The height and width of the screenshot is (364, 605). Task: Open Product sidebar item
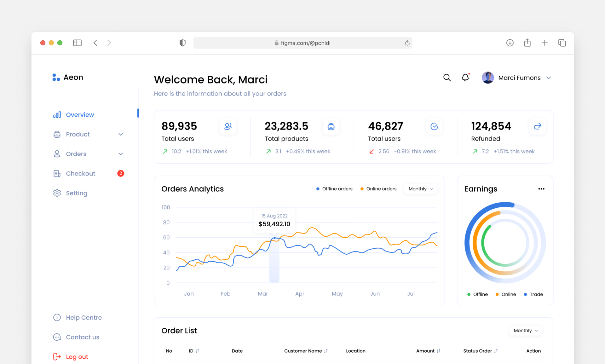(x=78, y=134)
